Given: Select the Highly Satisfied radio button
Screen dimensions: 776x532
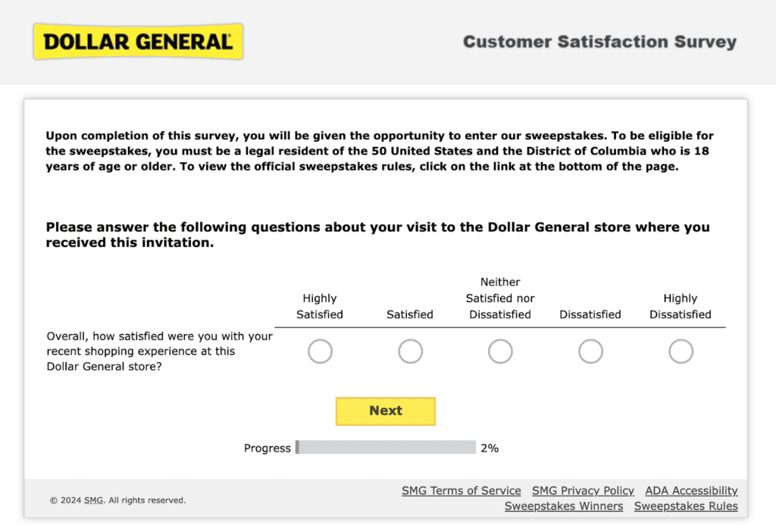Looking at the screenshot, I should coord(320,352).
